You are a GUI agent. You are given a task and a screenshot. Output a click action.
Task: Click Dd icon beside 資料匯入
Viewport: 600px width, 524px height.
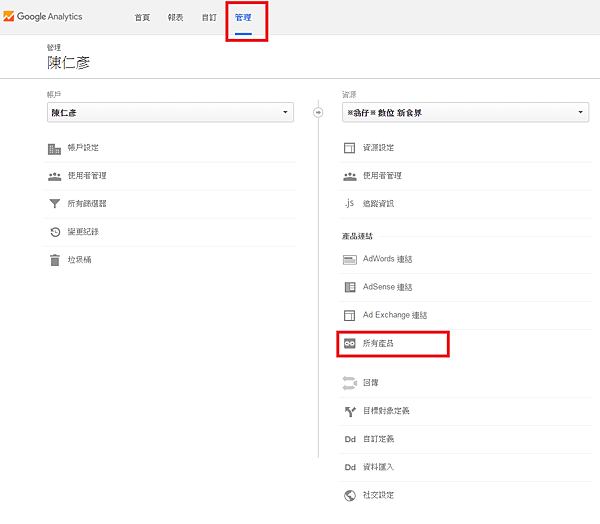pos(350,467)
